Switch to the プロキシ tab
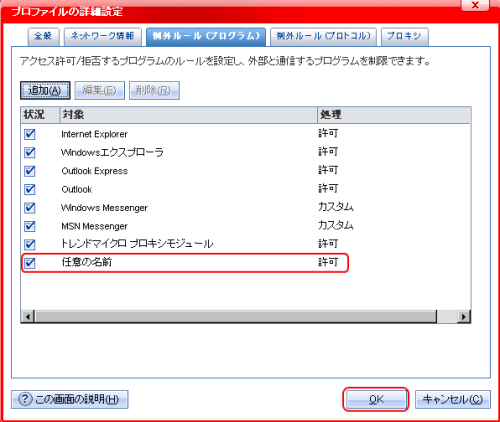 point(404,36)
